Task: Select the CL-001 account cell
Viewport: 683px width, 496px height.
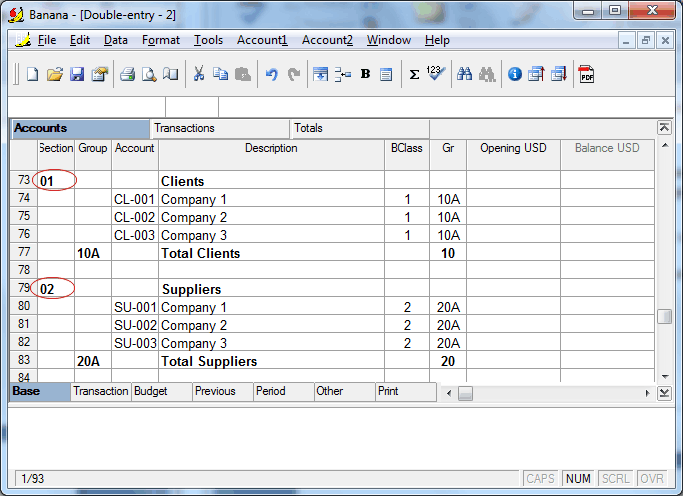Action: click(135, 199)
